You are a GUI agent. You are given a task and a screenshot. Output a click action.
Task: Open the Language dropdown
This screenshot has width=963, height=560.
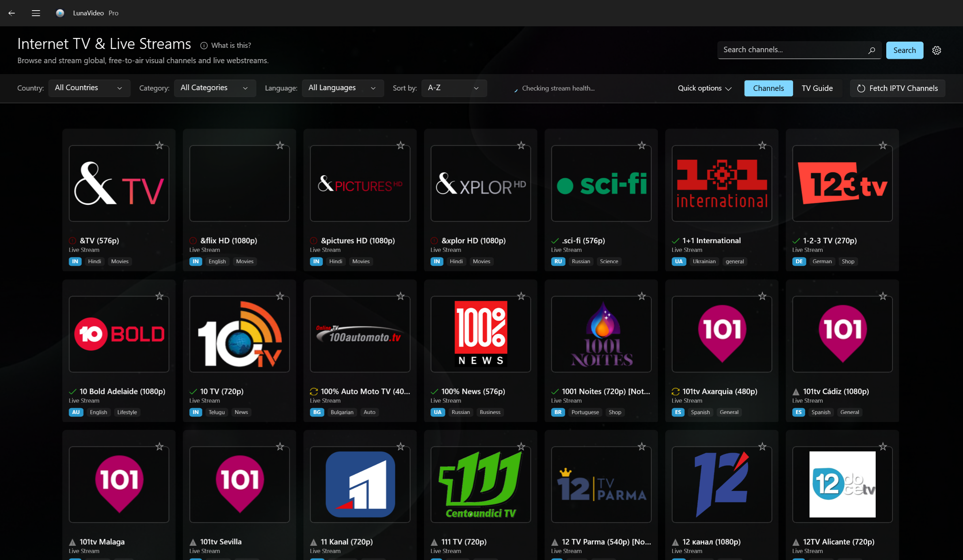(x=342, y=88)
